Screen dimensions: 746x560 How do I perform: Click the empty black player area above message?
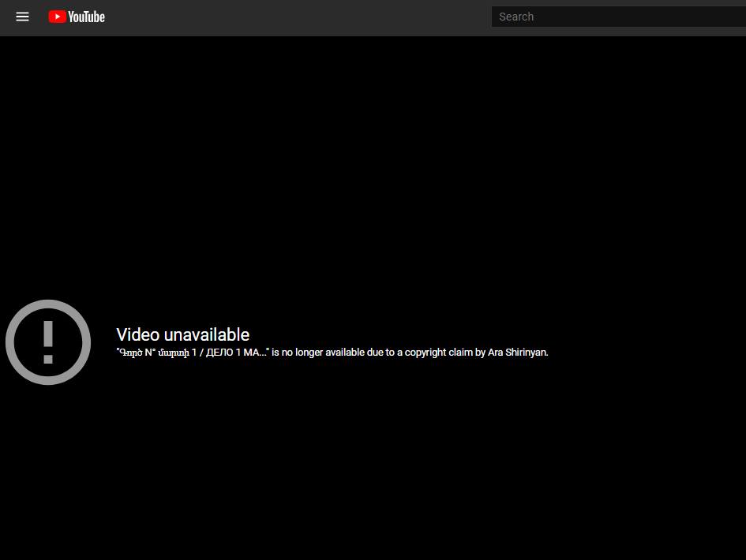(371, 174)
